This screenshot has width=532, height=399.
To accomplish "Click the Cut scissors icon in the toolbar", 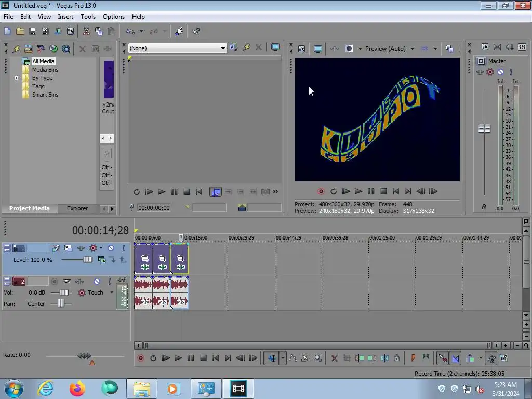I will [86, 31].
